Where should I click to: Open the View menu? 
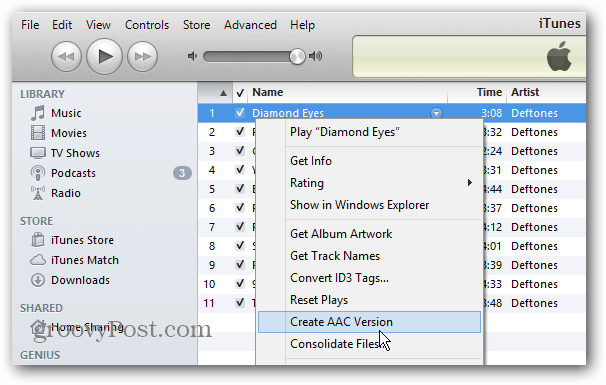tap(98, 25)
